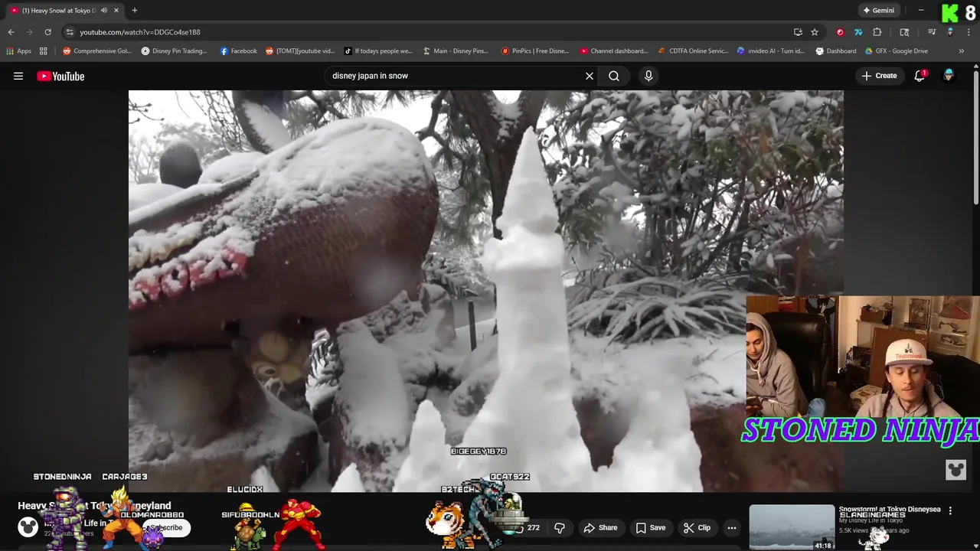The height and width of the screenshot is (551, 980).
Task: Open the Create menu
Action: 879,76
